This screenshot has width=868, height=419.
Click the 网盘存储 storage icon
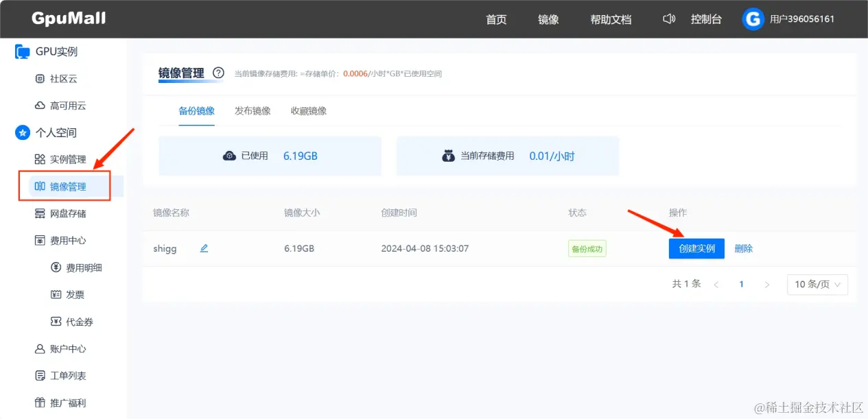(40, 213)
